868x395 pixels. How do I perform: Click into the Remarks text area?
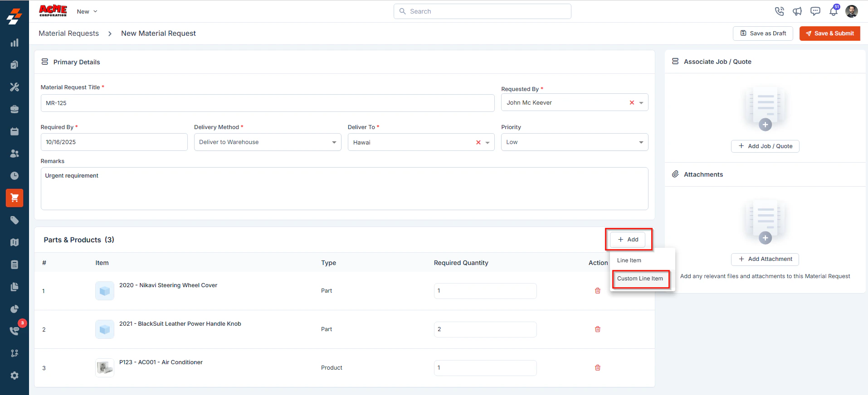click(344, 189)
